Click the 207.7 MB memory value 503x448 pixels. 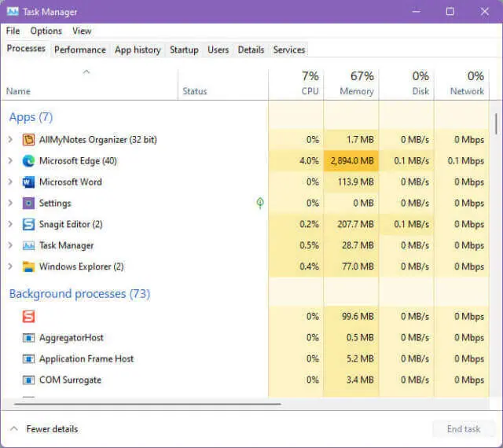[356, 224]
